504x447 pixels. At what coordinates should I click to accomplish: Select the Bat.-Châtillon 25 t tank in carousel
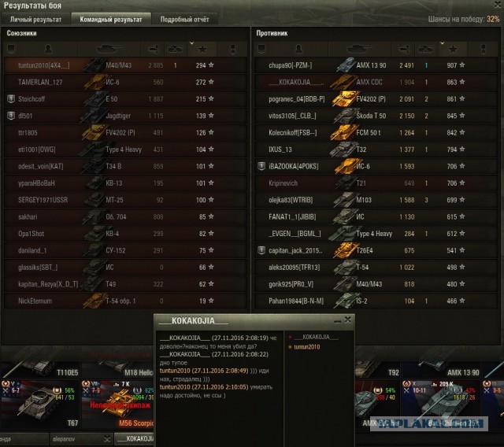pyautogui.click(x=441, y=405)
